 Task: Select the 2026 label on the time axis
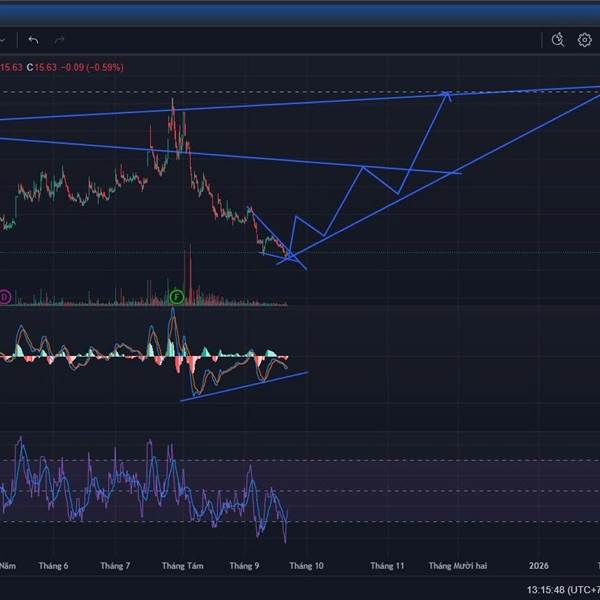point(539,566)
